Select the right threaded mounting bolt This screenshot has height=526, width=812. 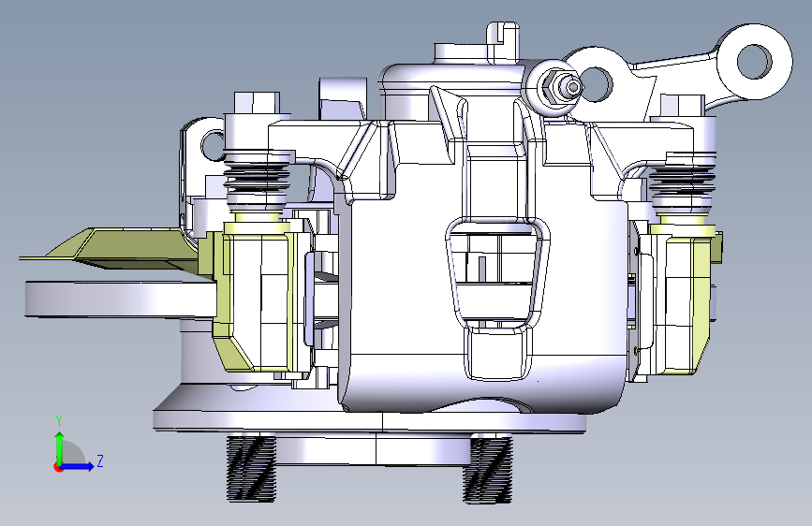pyautogui.click(x=487, y=470)
